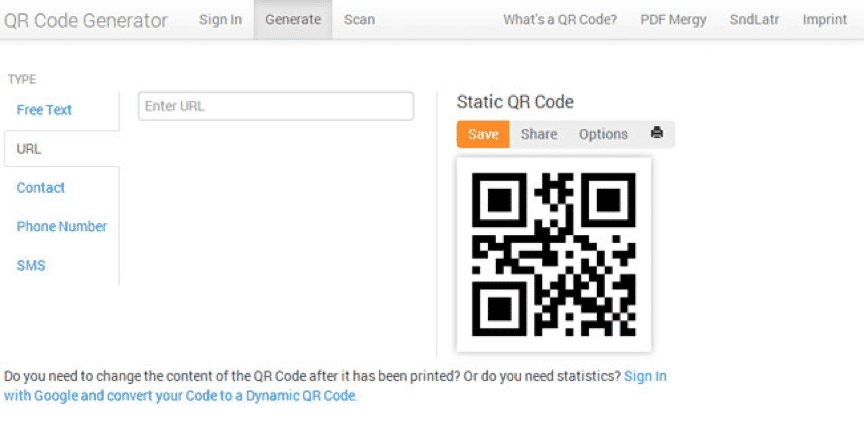Click the printer icon in QR toolbar
This screenshot has height=433, width=864.
pyautogui.click(x=657, y=133)
